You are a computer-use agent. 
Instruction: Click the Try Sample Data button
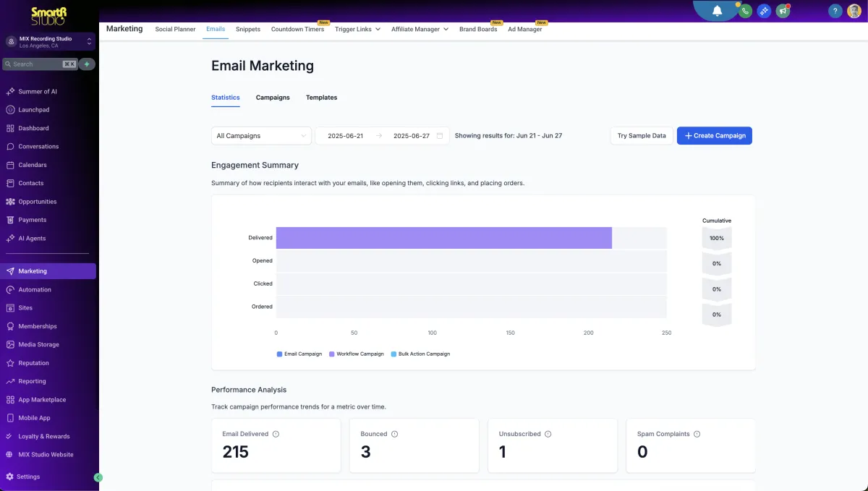641,135
